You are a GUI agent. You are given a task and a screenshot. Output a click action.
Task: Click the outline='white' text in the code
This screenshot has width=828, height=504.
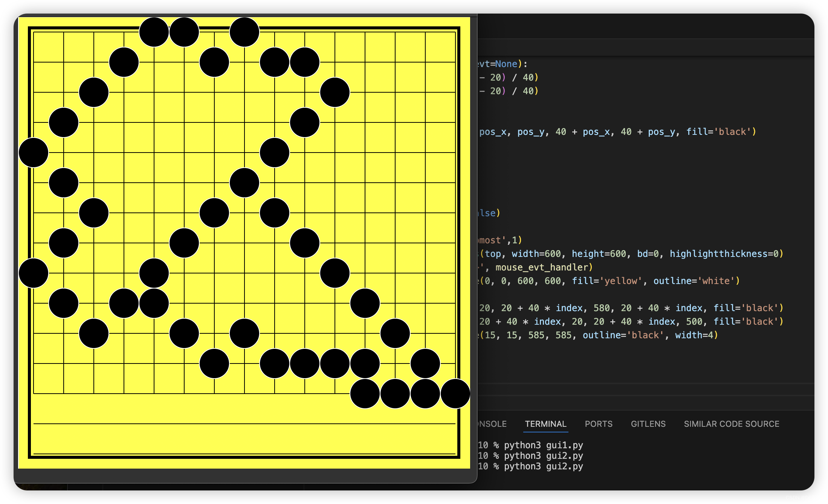coord(694,281)
